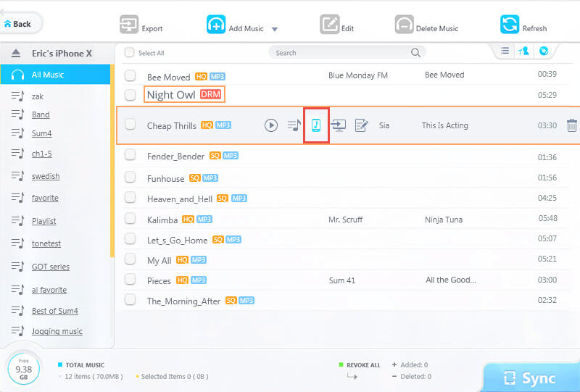Open the tonetest playlist
The height and width of the screenshot is (392, 580).
(x=46, y=243)
